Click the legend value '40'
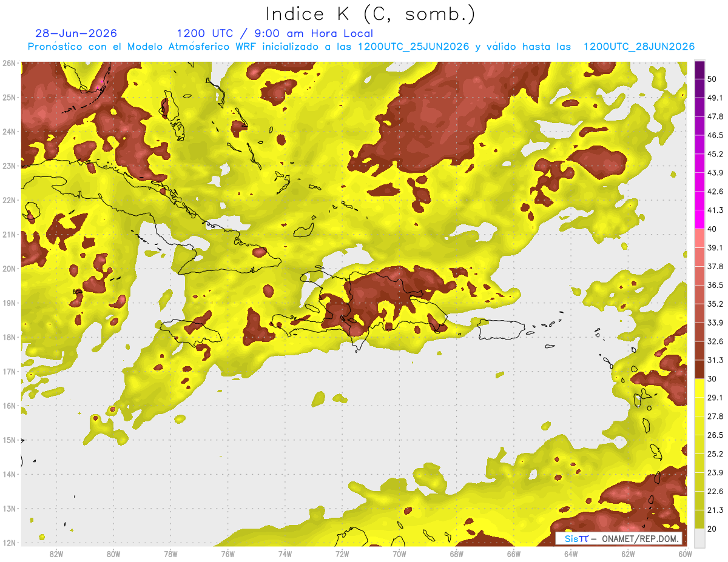 [x=712, y=229]
